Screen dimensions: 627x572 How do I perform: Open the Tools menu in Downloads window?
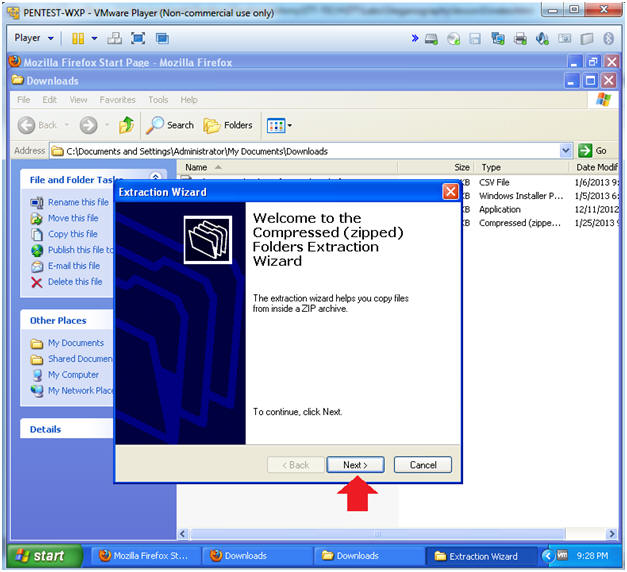coord(158,100)
